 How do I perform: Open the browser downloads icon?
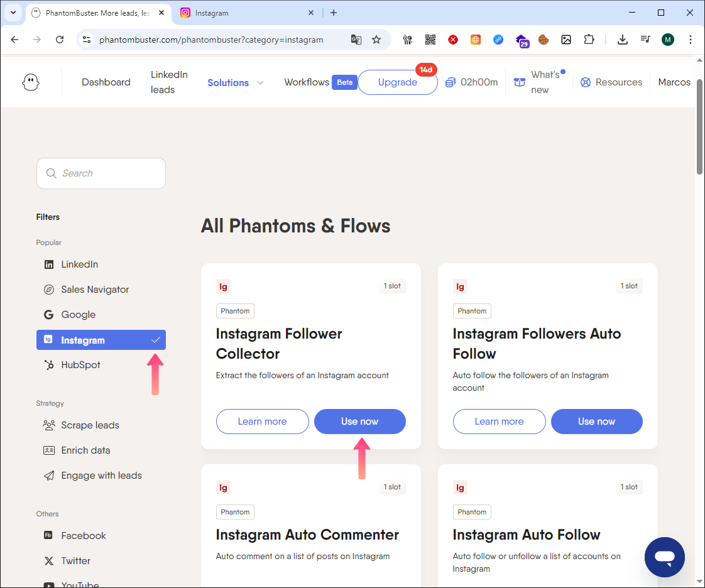622,40
